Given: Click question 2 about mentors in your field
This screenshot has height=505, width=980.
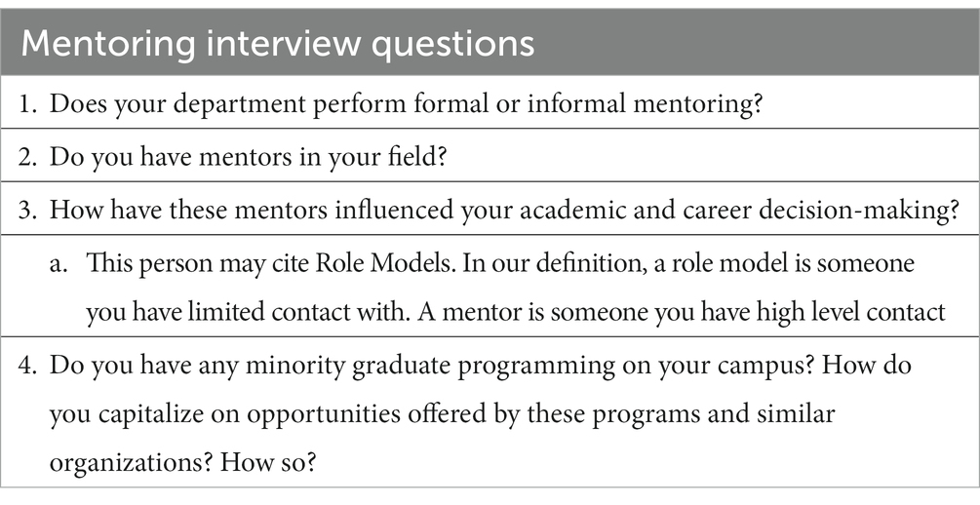Looking at the screenshot, I should (x=490, y=156).
